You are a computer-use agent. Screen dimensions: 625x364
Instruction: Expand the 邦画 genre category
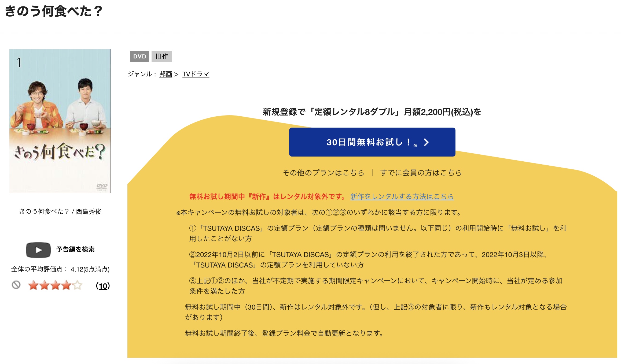(x=165, y=75)
